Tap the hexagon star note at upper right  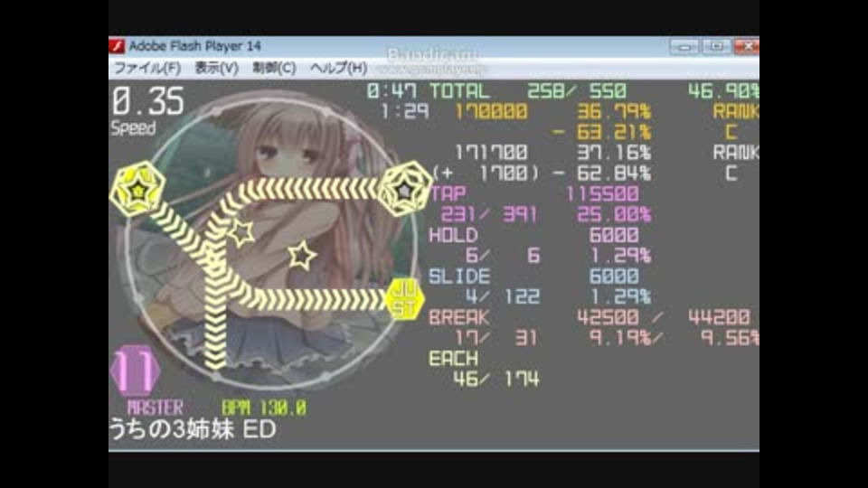[405, 189]
